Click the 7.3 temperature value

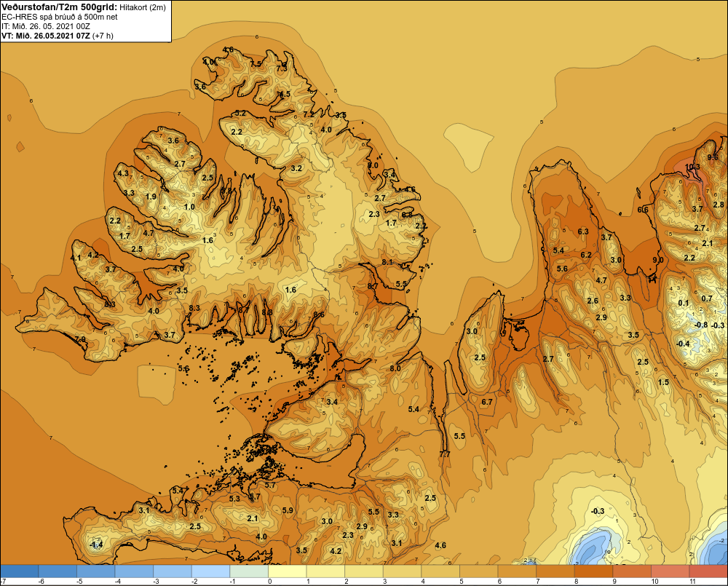coord(282,68)
